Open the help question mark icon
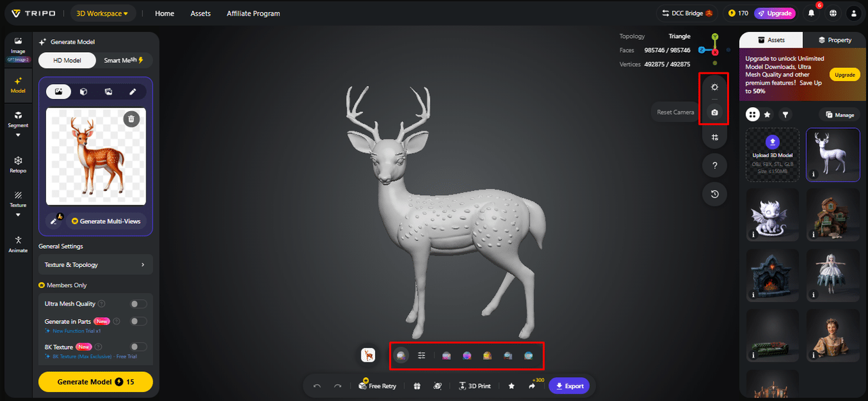The image size is (868, 401). point(715,166)
